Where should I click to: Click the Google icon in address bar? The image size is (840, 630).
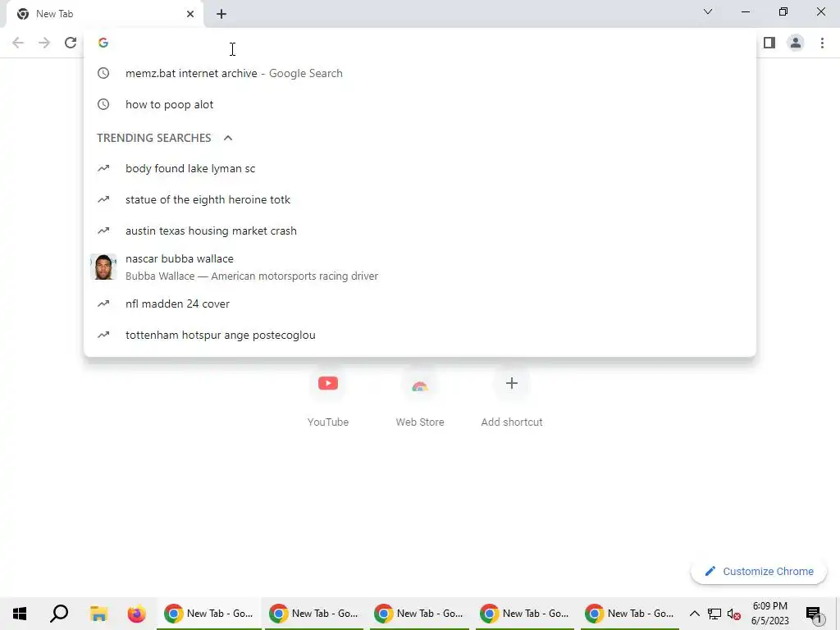103,43
